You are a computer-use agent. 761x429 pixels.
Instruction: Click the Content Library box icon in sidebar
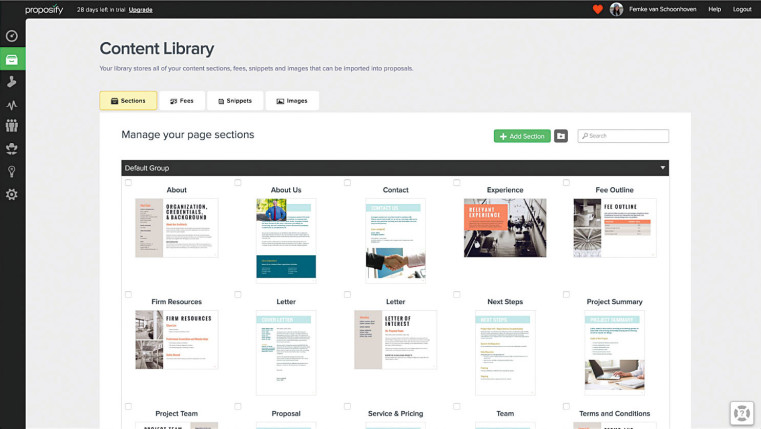pyautogui.click(x=12, y=59)
